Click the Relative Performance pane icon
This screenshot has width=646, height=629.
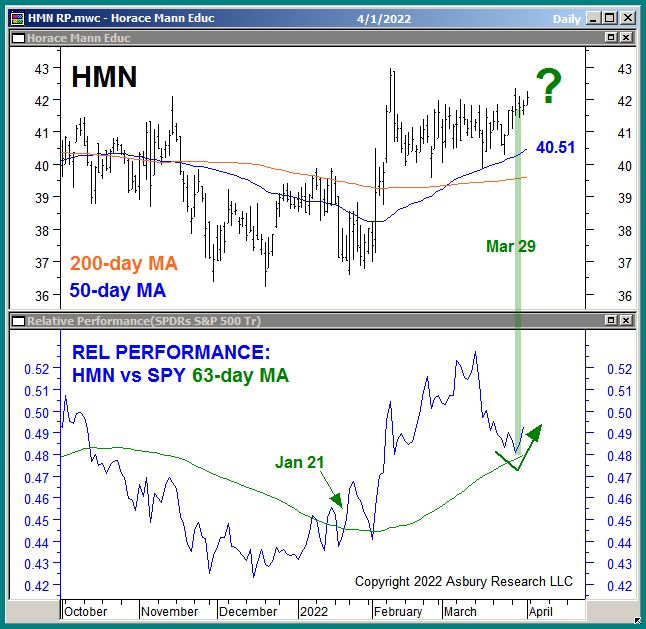tap(17, 320)
